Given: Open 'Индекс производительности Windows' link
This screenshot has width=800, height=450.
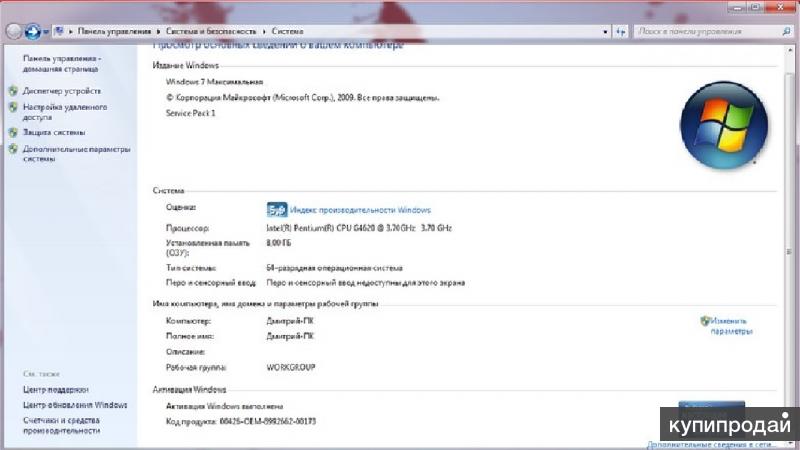Looking at the screenshot, I should tap(360, 210).
